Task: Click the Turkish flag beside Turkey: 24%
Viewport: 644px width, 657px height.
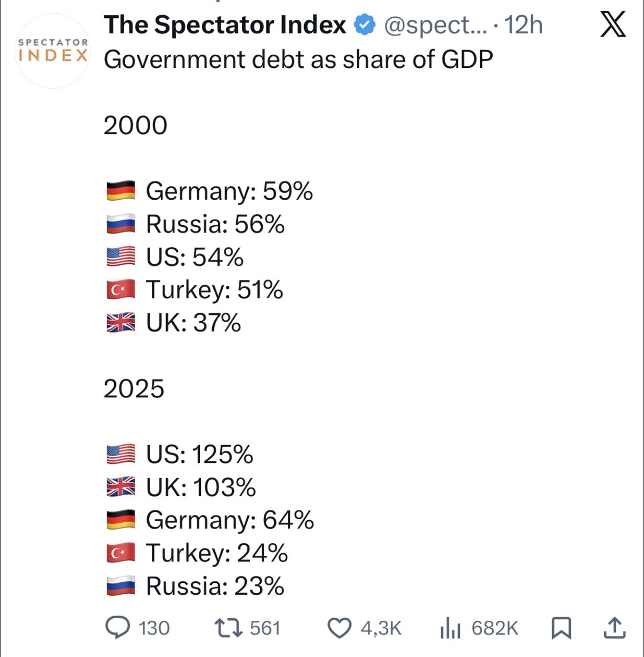Action: pyautogui.click(x=121, y=553)
